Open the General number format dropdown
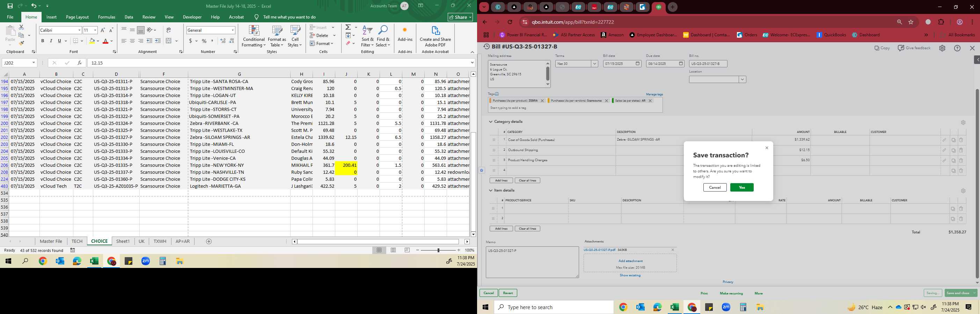The height and width of the screenshot is (314, 980). 233,30
